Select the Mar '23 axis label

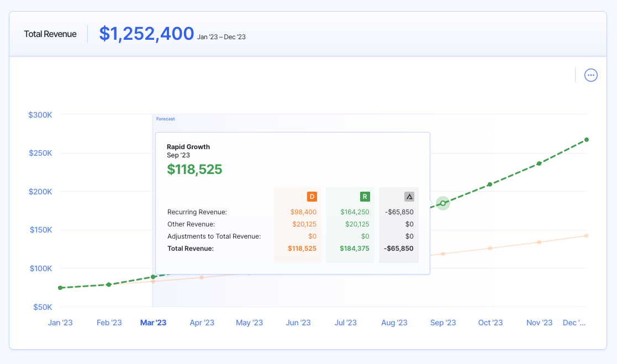pos(153,323)
